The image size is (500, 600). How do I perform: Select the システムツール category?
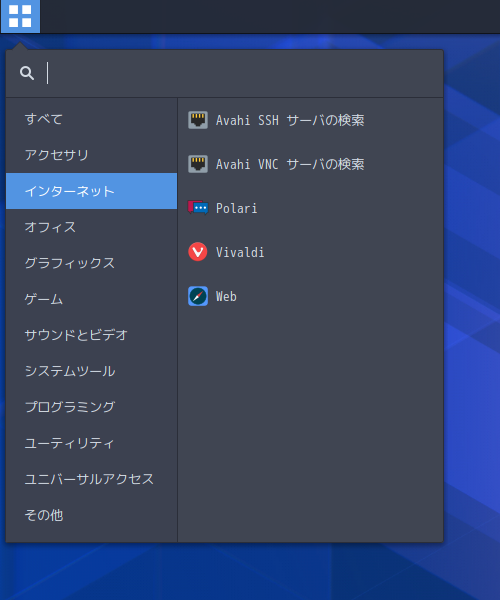click(91, 371)
